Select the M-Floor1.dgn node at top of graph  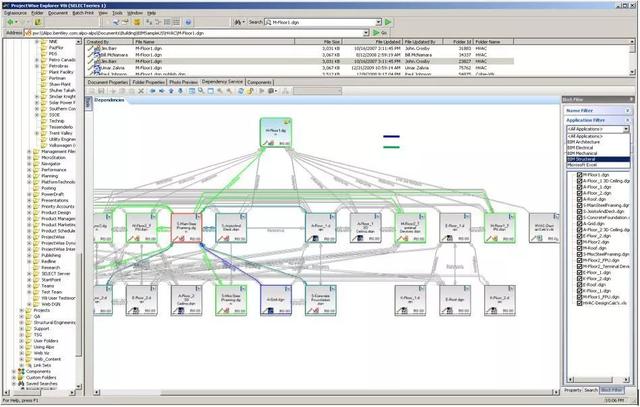point(276,132)
